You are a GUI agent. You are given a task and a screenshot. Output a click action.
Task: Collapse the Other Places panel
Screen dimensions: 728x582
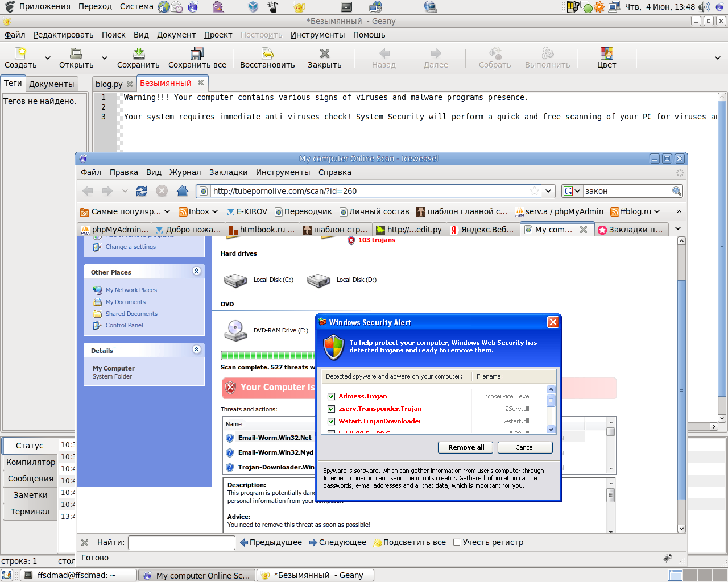[x=196, y=271]
